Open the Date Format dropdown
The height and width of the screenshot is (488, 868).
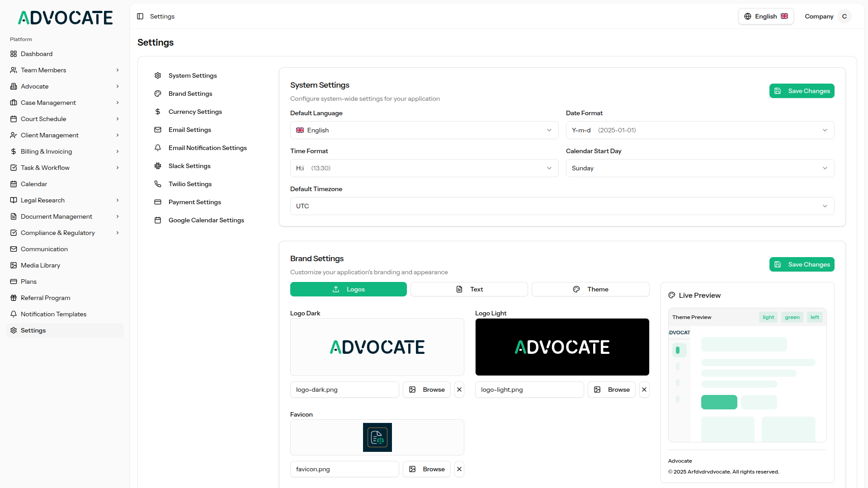(x=700, y=130)
